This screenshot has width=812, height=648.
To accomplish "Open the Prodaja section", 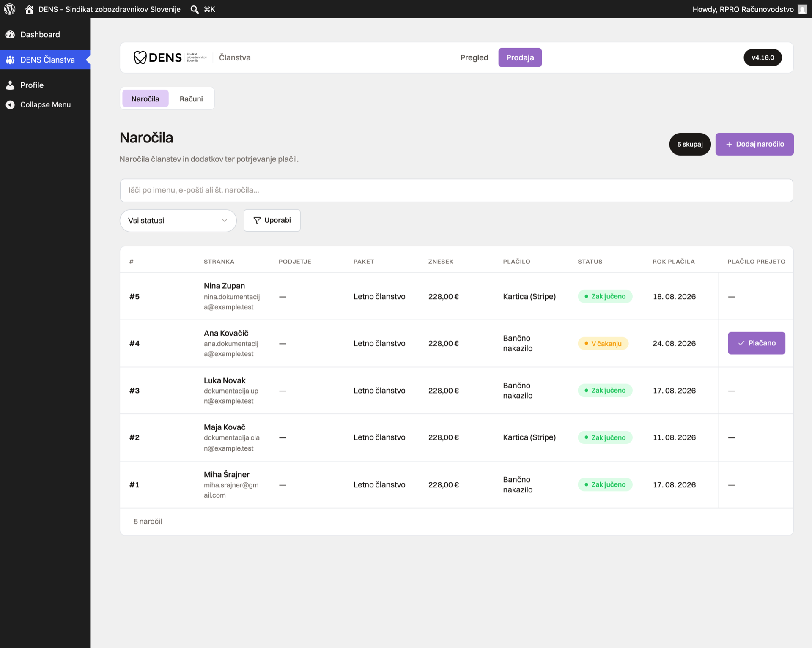I will tap(520, 57).
